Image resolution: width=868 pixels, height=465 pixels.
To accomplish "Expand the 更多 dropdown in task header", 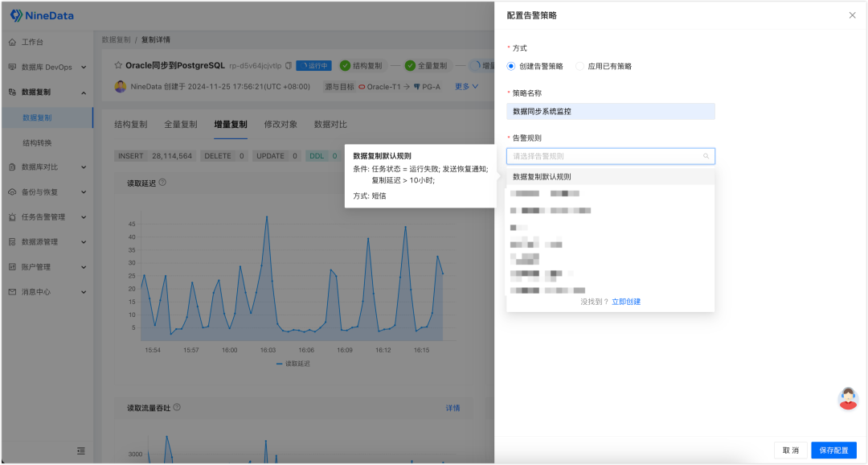I will coord(466,86).
